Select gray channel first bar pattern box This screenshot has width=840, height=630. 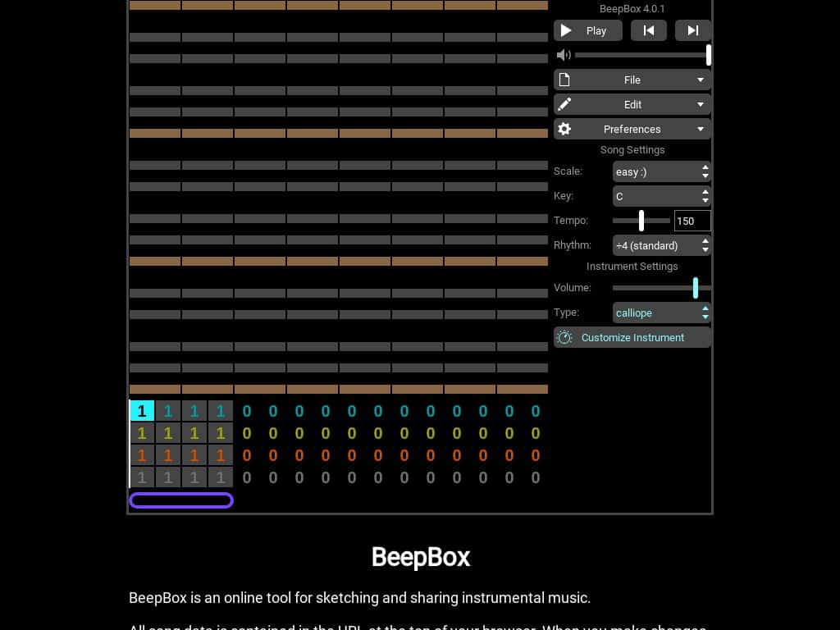(142, 477)
